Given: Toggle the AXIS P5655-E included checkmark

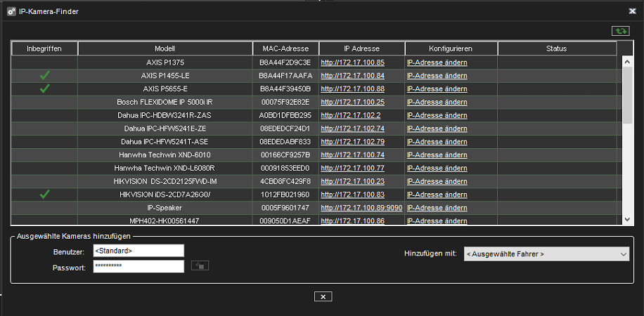Looking at the screenshot, I should 44,89.
